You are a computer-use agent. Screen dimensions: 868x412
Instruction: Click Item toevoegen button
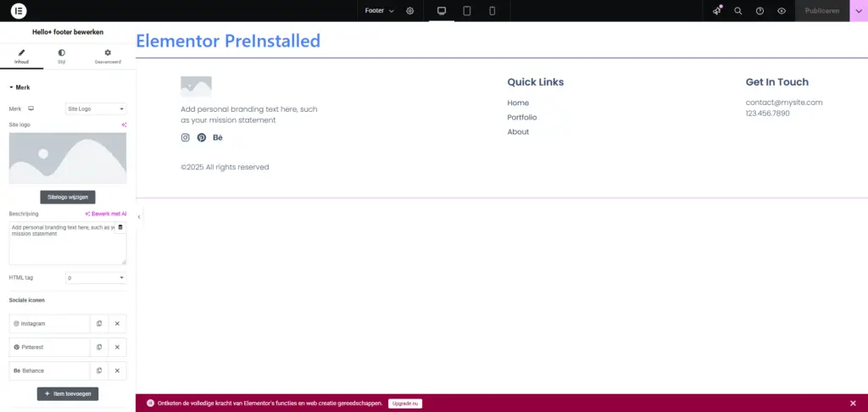pyautogui.click(x=68, y=393)
